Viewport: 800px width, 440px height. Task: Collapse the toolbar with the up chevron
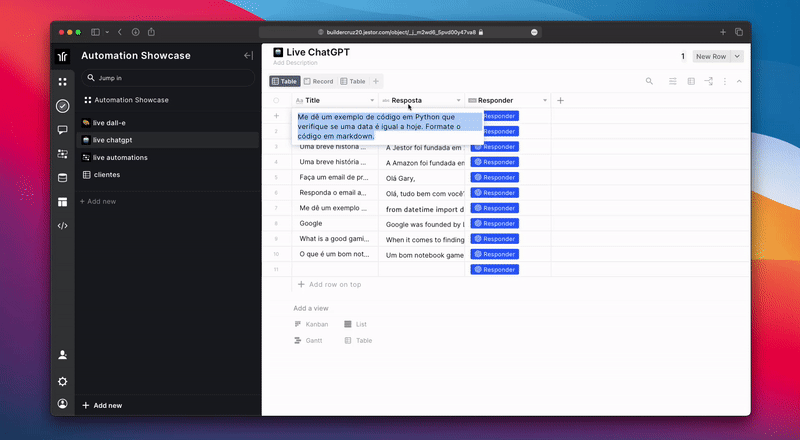point(739,81)
